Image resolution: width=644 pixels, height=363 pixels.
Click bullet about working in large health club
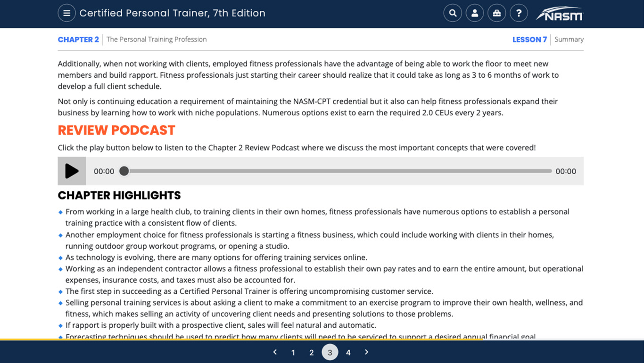[x=317, y=218]
